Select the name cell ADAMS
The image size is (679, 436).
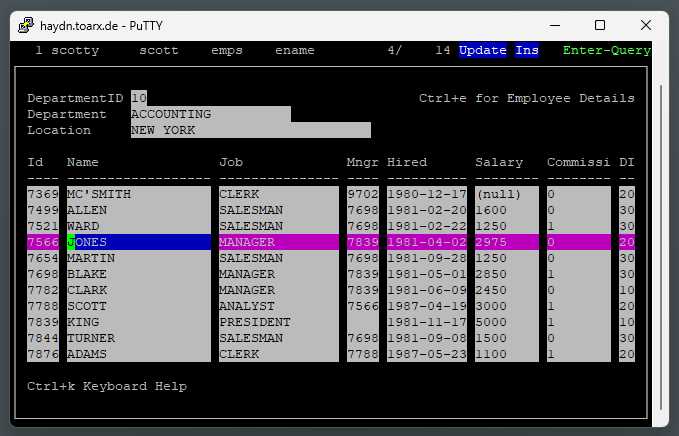pos(139,354)
